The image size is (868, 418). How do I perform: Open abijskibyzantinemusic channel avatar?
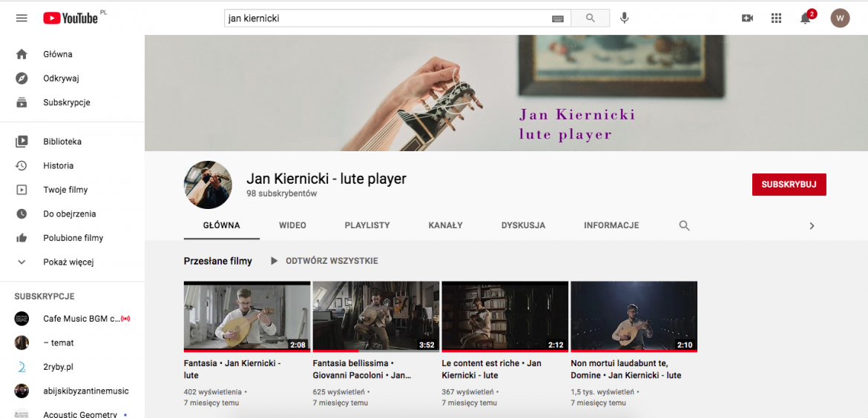pyautogui.click(x=22, y=391)
